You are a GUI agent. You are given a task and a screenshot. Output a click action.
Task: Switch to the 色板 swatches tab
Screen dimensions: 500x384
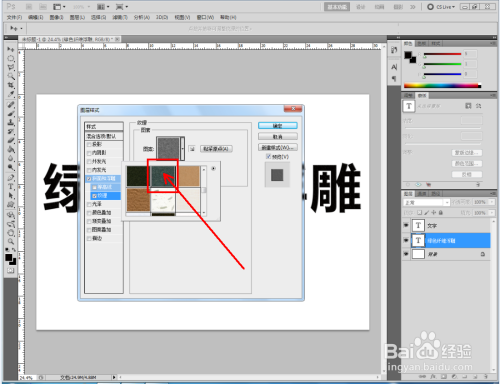click(x=422, y=43)
